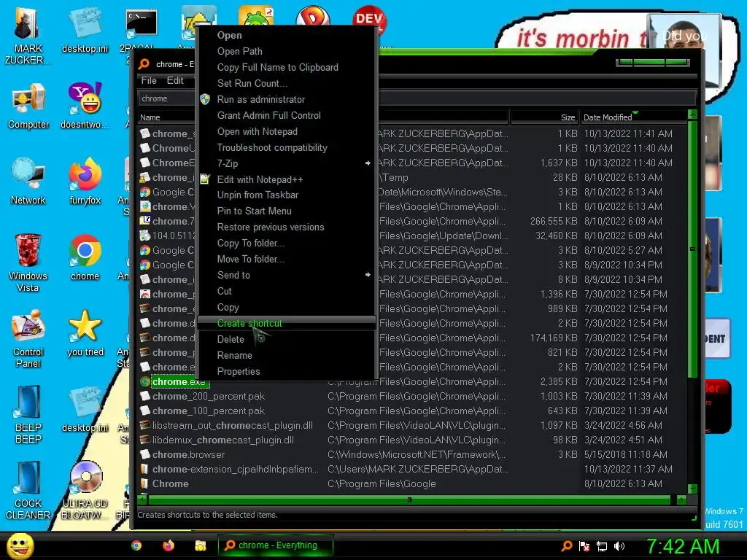Click the vertical scrollbar down arrow
Screen dimensions: 747x560
[x=693, y=489]
